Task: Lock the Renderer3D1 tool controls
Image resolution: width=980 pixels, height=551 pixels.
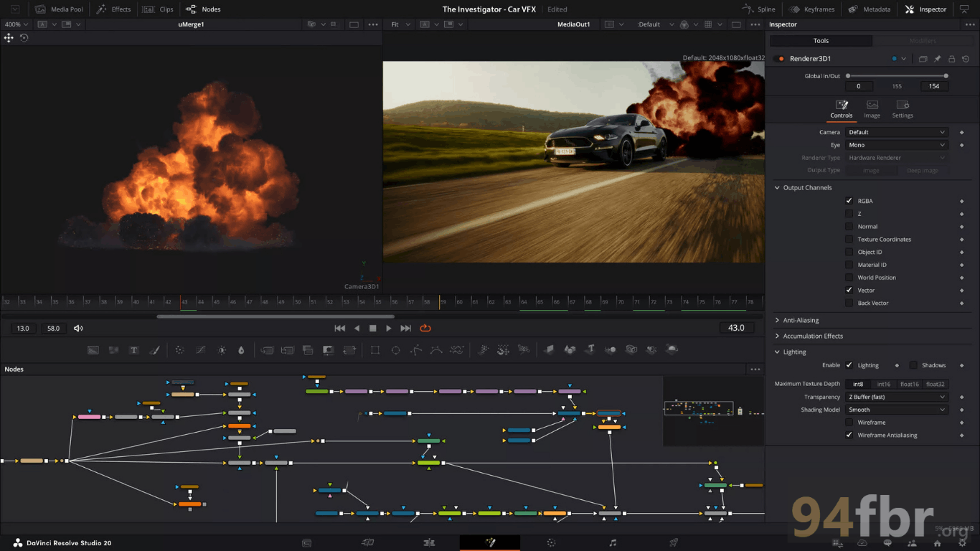Action: [x=951, y=59]
